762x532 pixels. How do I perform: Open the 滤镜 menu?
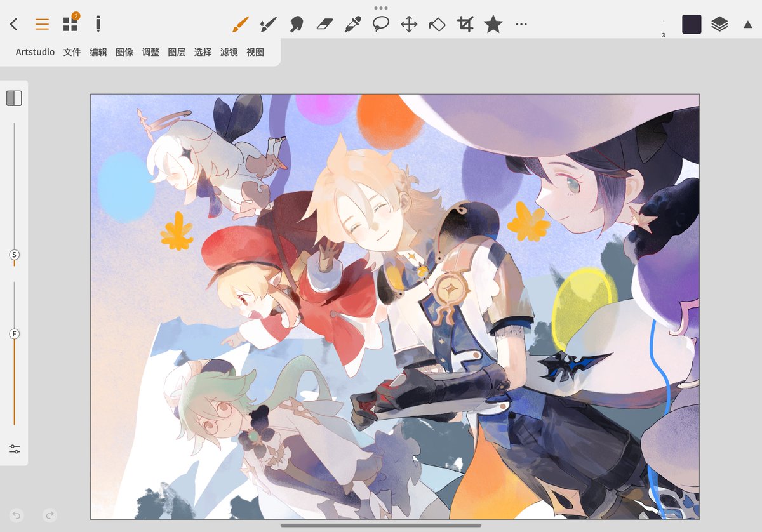coord(229,52)
